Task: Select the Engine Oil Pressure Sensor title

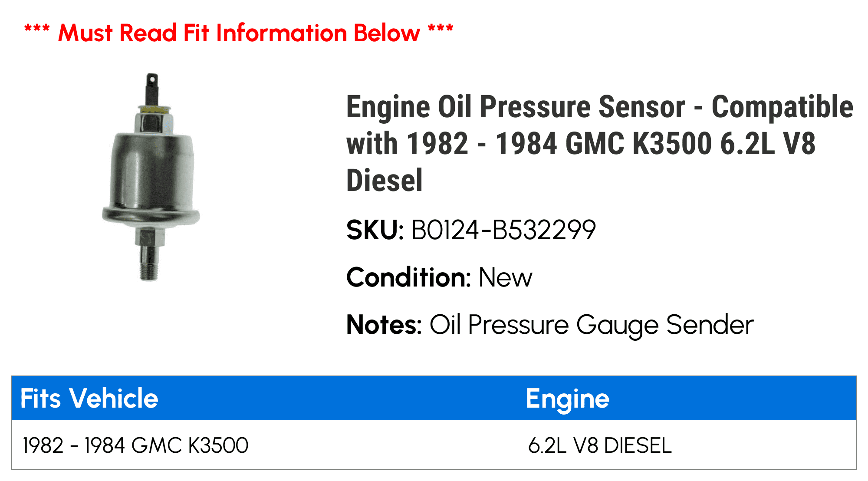Action: 600,143
